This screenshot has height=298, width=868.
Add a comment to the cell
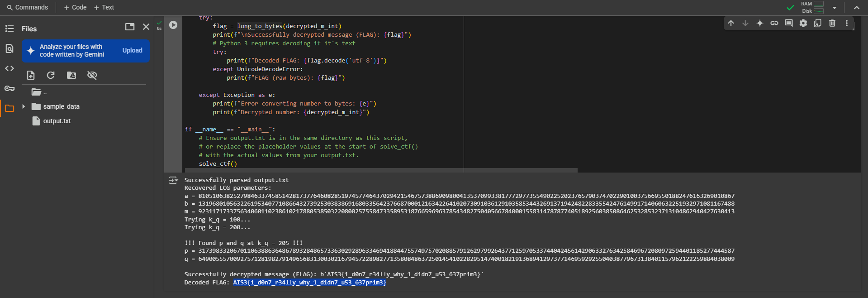(x=788, y=23)
